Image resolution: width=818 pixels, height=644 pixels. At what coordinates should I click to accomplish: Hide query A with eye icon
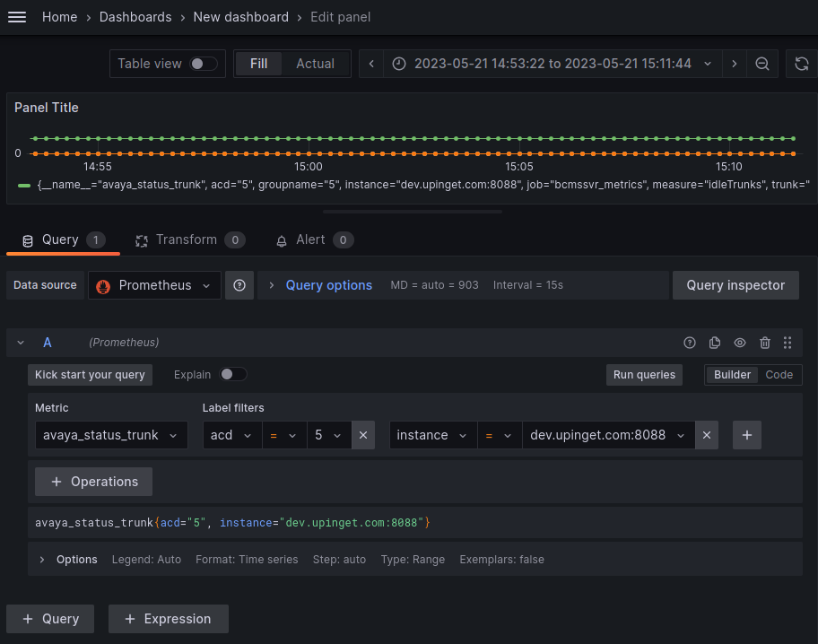pyautogui.click(x=740, y=343)
